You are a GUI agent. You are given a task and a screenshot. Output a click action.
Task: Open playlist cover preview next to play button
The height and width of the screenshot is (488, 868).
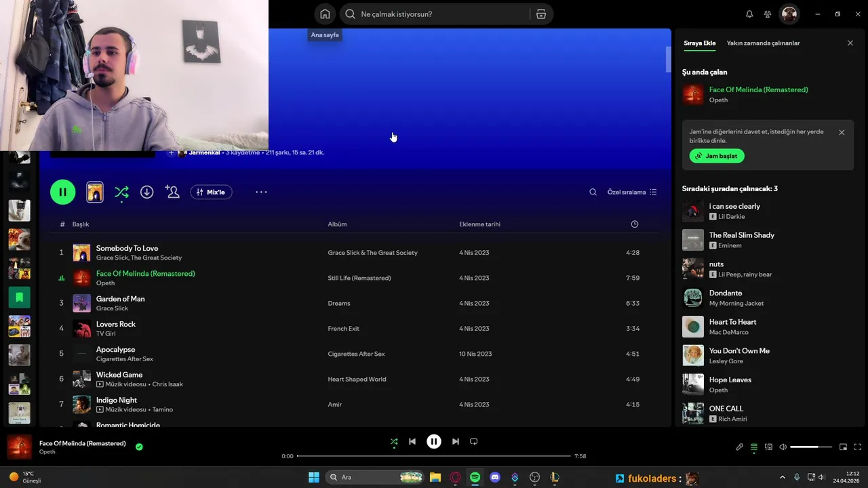tap(95, 192)
